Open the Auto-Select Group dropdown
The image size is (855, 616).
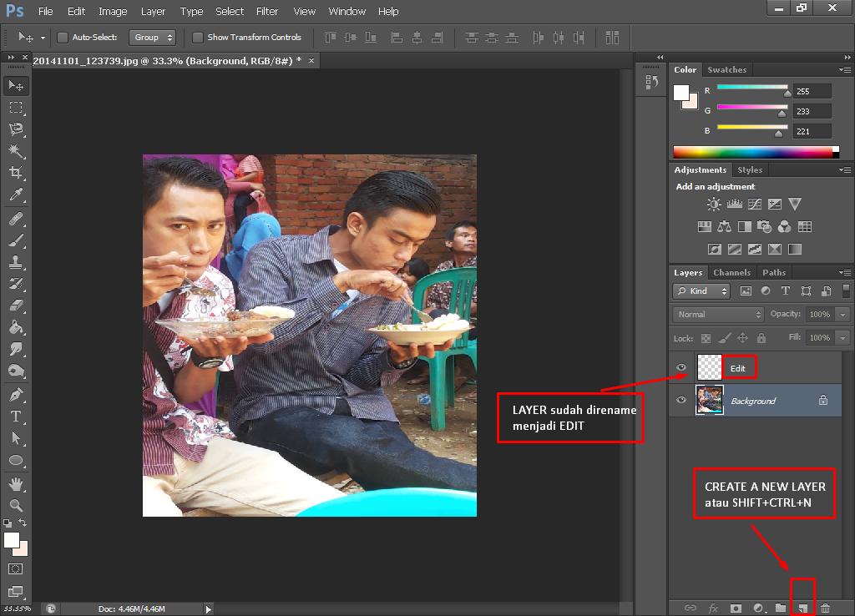point(152,37)
